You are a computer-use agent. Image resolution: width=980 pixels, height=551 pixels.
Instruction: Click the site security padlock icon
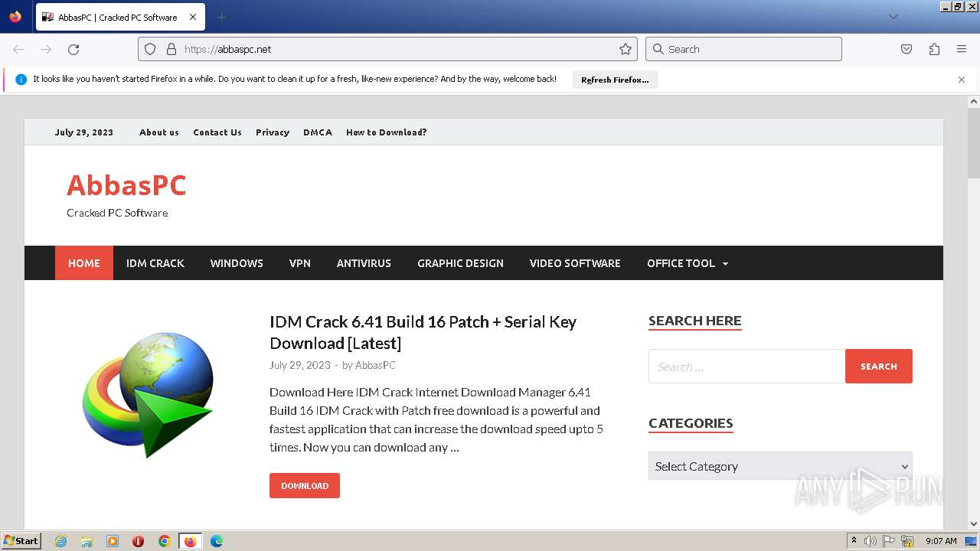click(171, 49)
